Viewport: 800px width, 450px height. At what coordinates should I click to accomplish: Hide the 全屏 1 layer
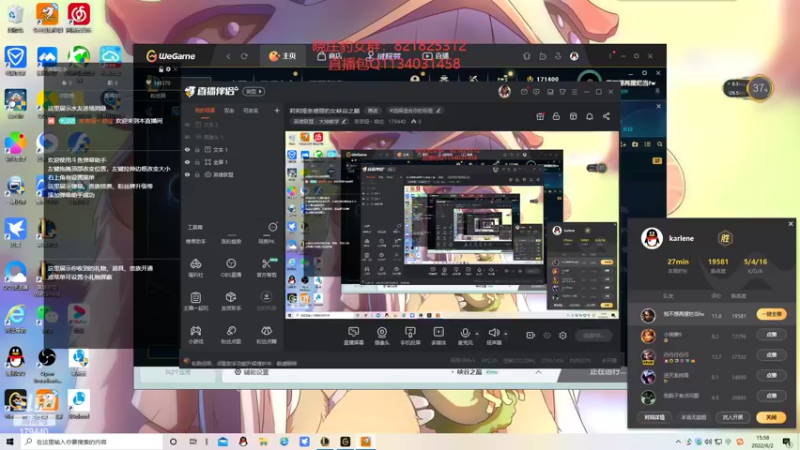pos(187,162)
